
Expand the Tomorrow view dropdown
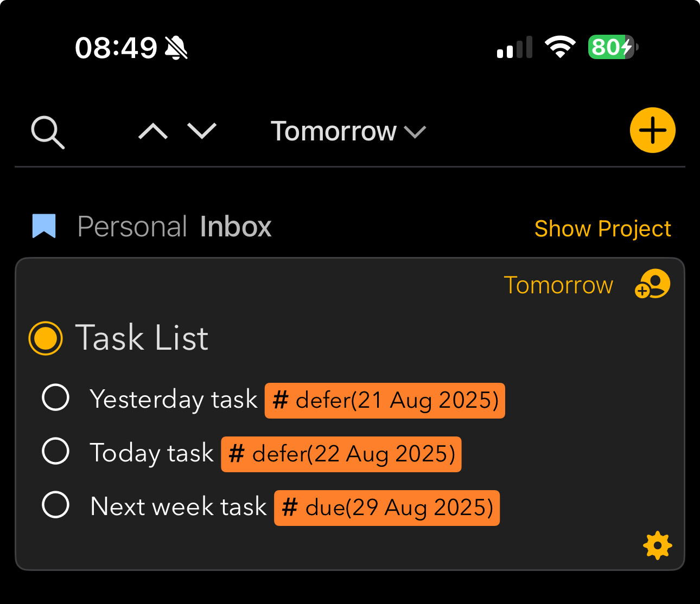tap(348, 131)
